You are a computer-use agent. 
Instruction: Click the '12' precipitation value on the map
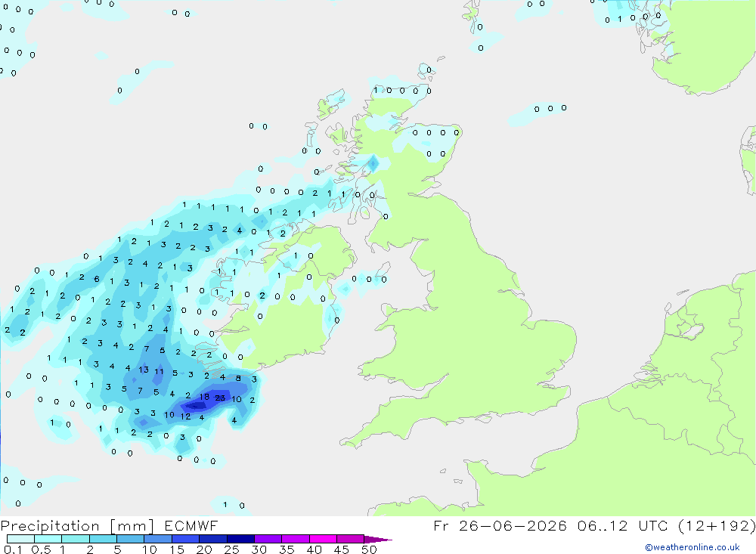coord(186,416)
